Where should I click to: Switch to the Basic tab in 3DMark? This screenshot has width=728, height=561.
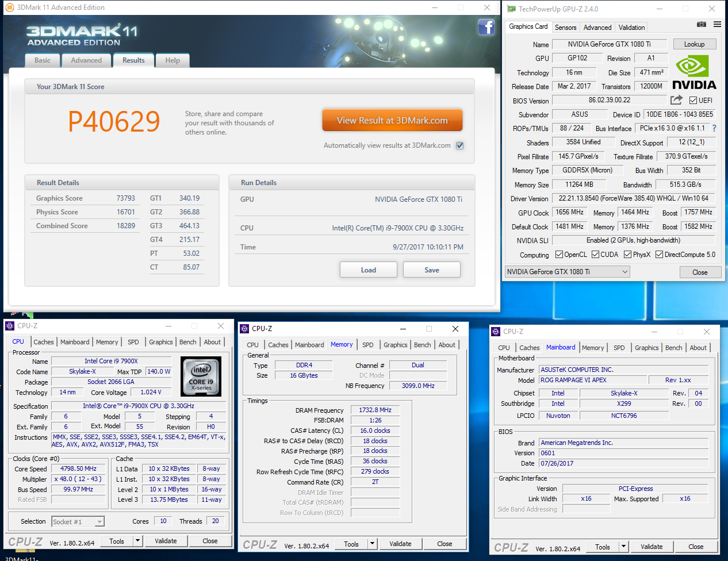pos(43,60)
